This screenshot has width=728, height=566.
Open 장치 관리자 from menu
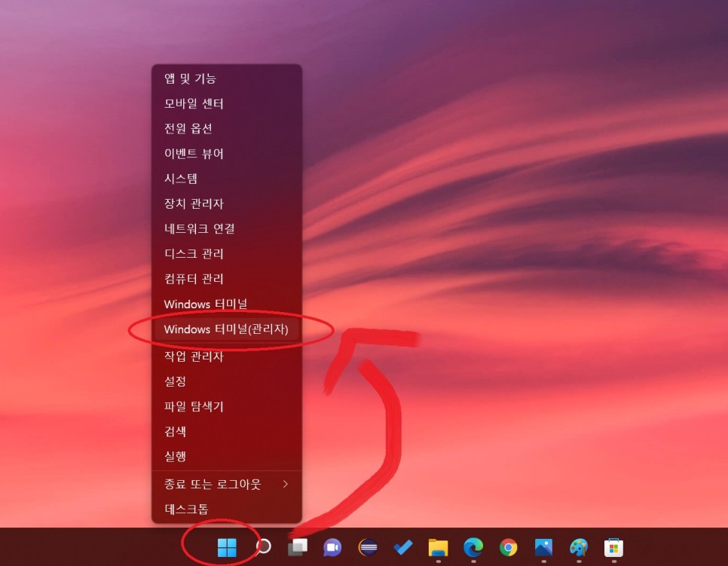[x=227, y=203]
